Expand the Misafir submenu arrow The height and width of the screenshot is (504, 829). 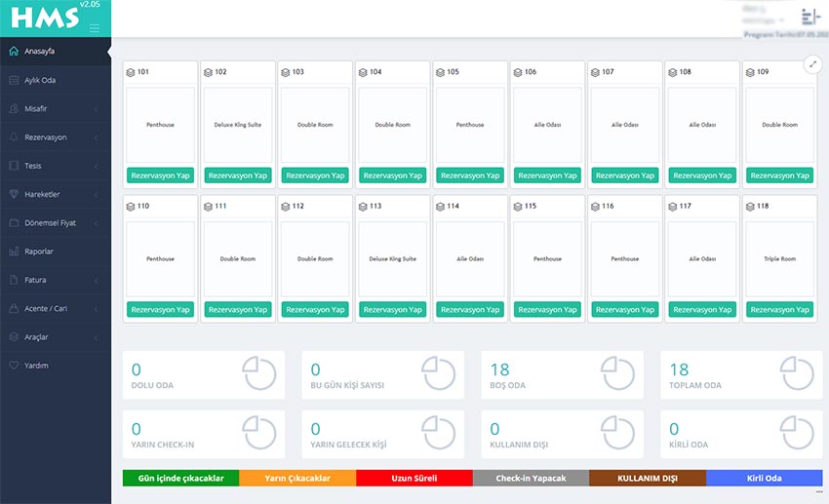97,109
